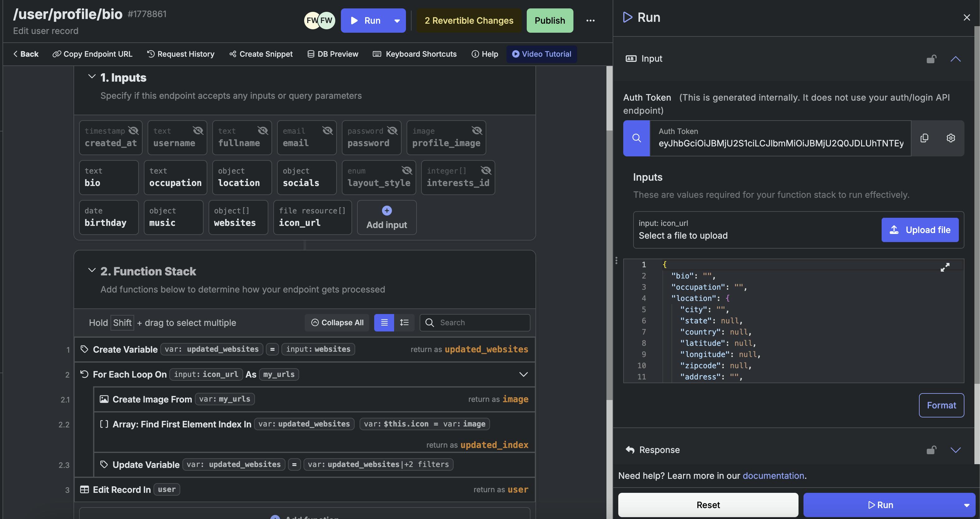Click the plus icon on Add input
This screenshot has width=980, height=519.
[387, 211]
